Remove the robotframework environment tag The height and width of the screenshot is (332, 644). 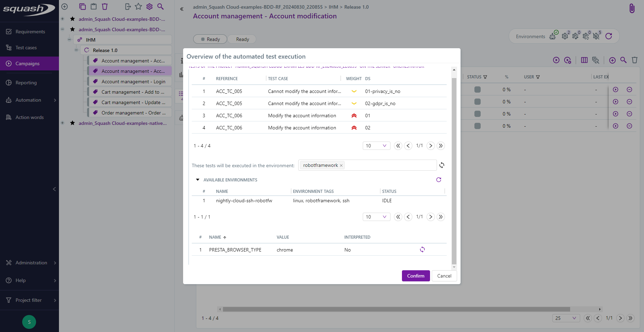(x=341, y=165)
